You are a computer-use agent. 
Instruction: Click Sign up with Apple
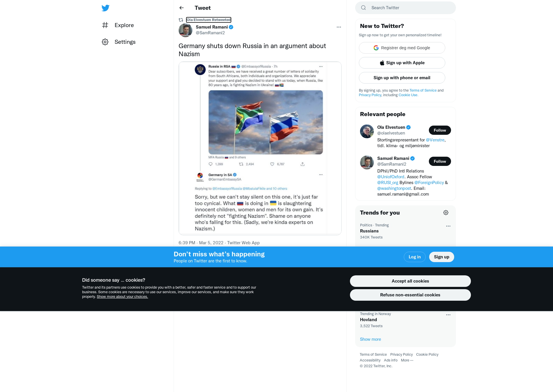pos(402,63)
